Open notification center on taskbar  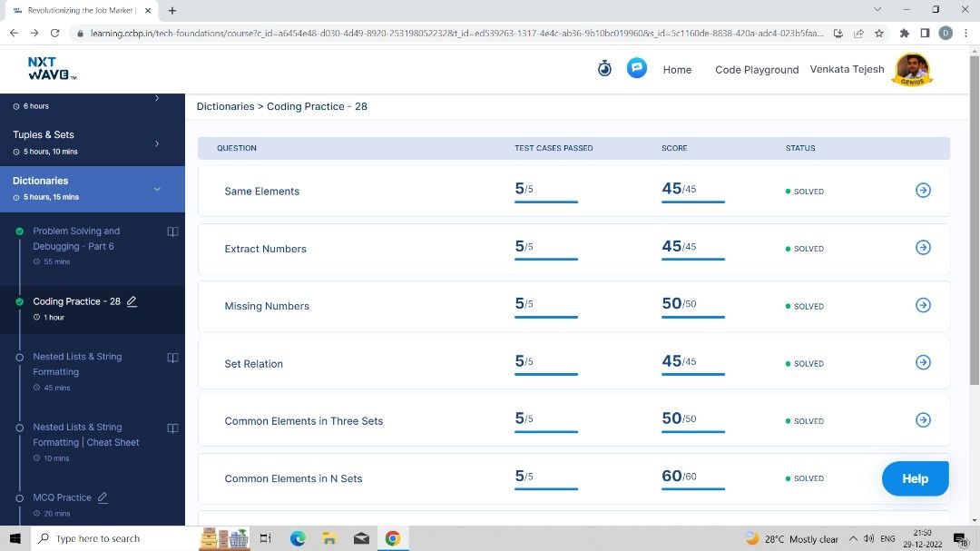pos(961,538)
